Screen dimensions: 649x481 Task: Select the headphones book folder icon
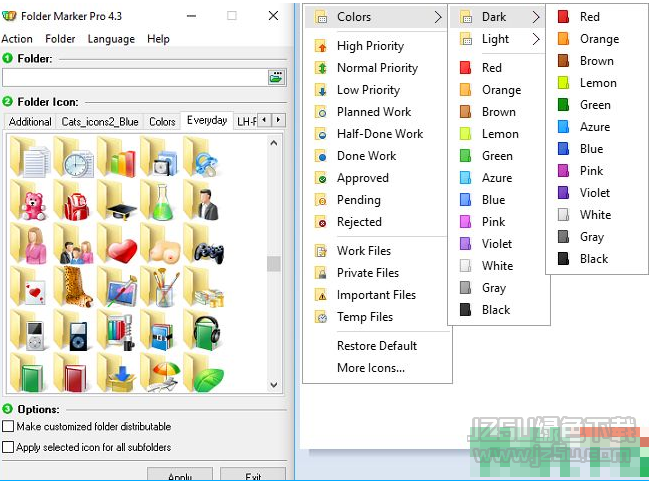(203, 330)
